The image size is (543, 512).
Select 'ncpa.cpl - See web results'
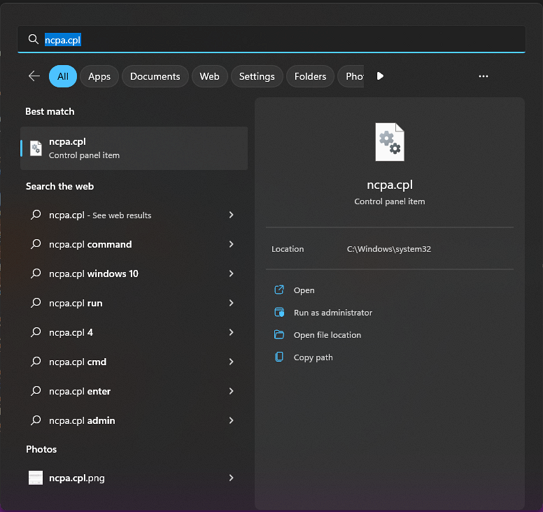[133, 215]
